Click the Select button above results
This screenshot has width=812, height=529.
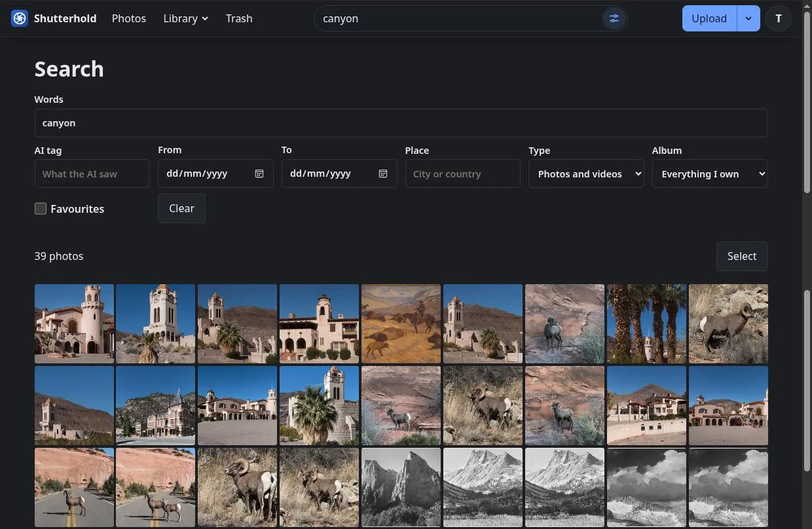742,256
